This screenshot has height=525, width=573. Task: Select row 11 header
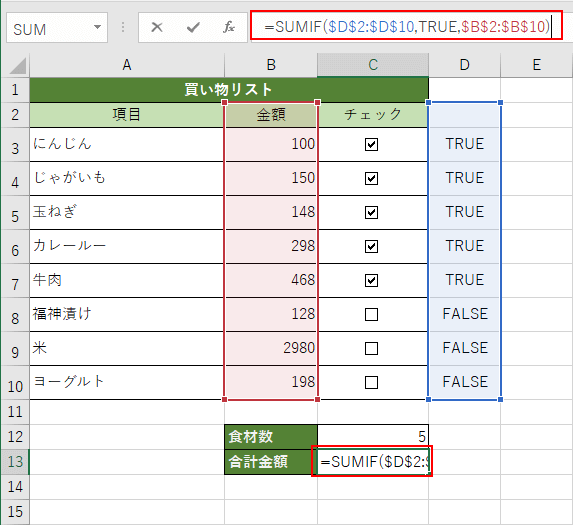pos(15,412)
